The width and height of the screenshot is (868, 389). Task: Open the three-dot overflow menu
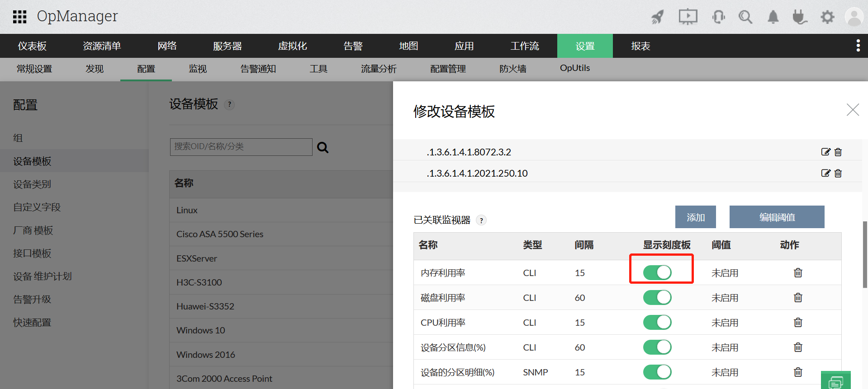pos(858,46)
